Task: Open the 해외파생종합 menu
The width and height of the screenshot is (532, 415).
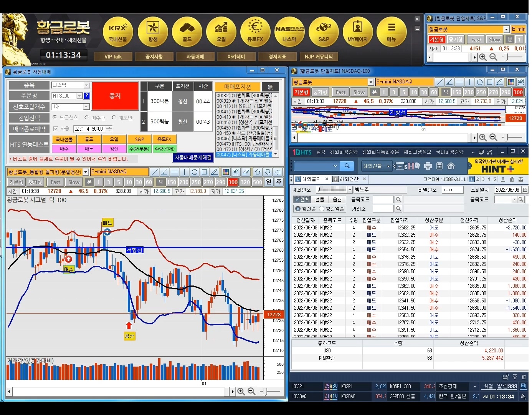Action: tap(344, 152)
